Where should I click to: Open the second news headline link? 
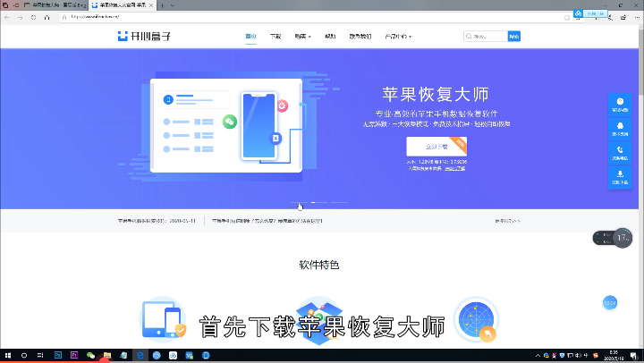click(x=267, y=221)
